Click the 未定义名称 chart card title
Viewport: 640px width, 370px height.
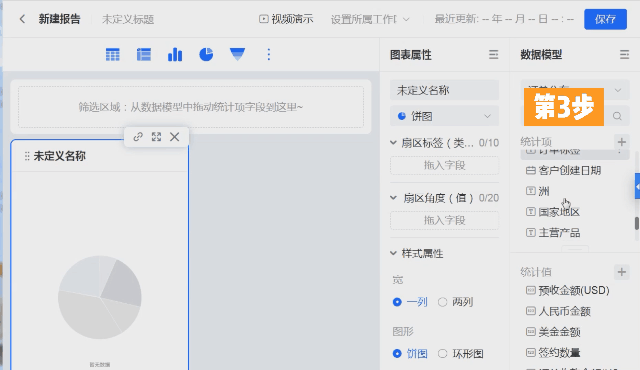[59, 156]
